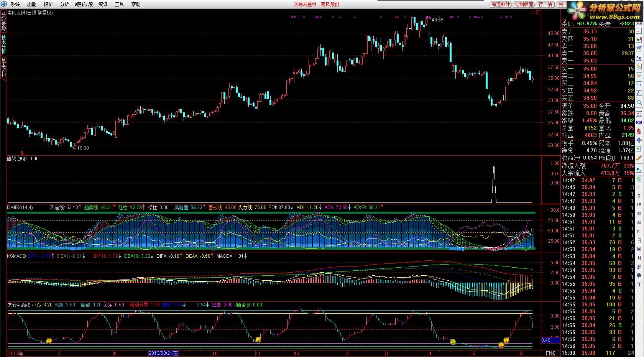Click the red diamond icon above chart

pyautogui.click(x=533, y=13)
